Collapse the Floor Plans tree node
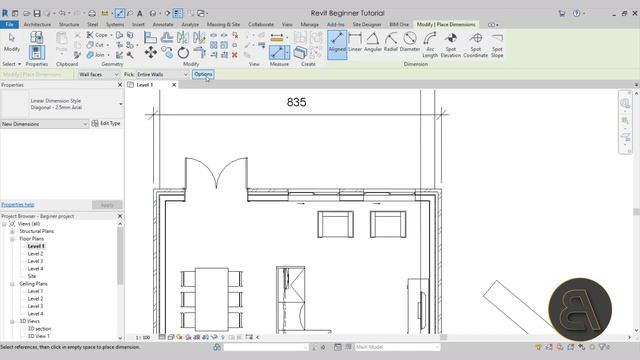The image size is (640, 360). [x=12, y=239]
